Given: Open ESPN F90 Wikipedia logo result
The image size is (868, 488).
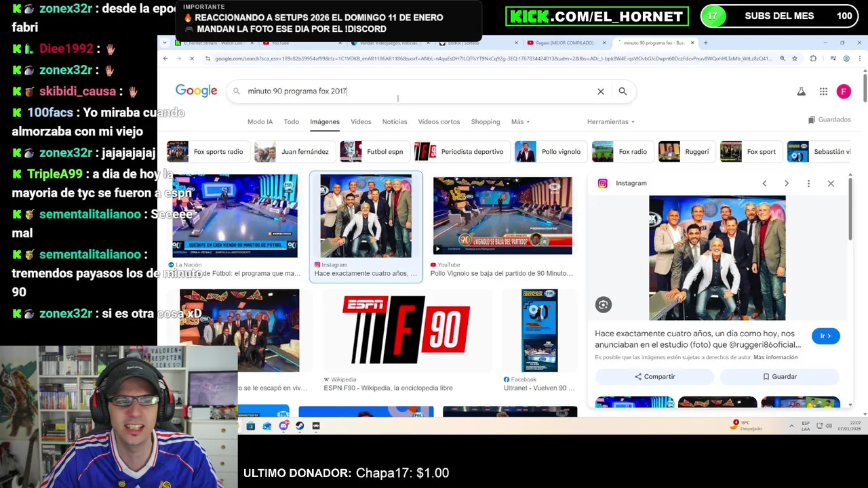Looking at the screenshot, I should [x=406, y=330].
